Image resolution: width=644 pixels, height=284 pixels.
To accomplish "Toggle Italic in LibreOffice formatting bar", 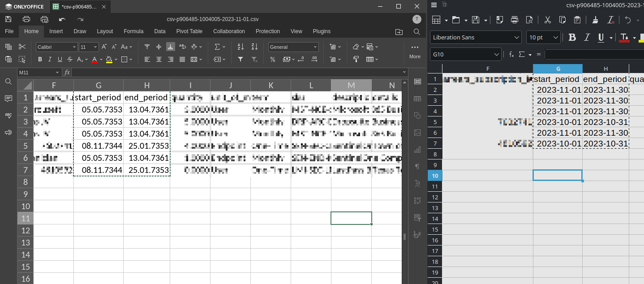I will pyautogui.click(x=587, y=37).
